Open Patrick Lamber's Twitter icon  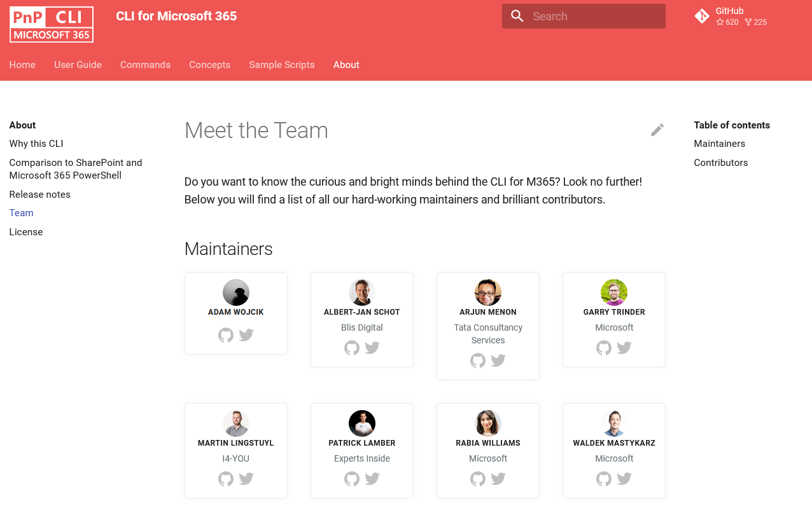click(x=372, y=479)
